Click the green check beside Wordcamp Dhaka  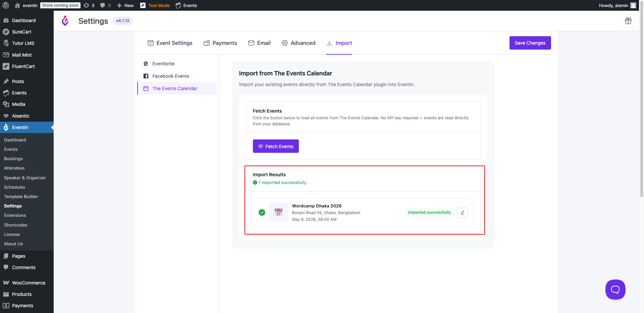click(x=262, y=212)
